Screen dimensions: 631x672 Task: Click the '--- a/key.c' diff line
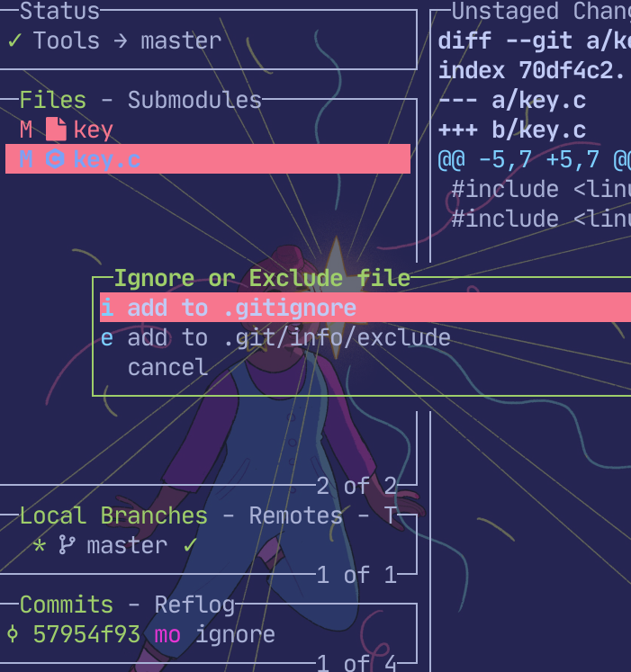click(x=512, y=100)
